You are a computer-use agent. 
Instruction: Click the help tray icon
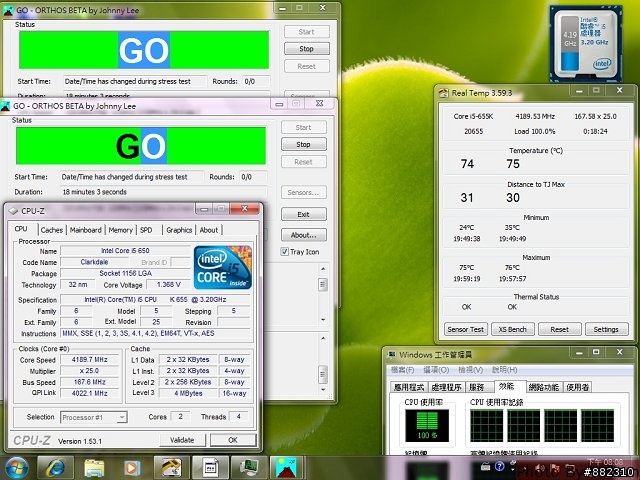(499, 466)
